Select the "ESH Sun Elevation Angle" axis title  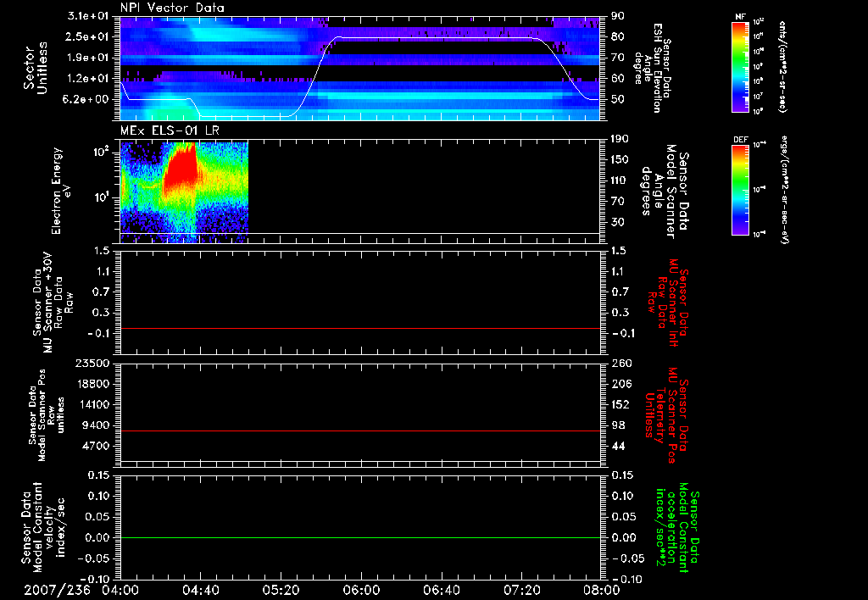pos(654,68)
